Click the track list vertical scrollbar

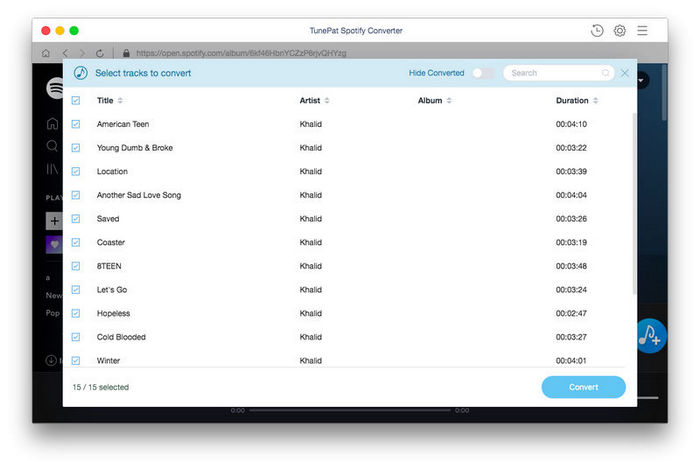click(633, 200)
